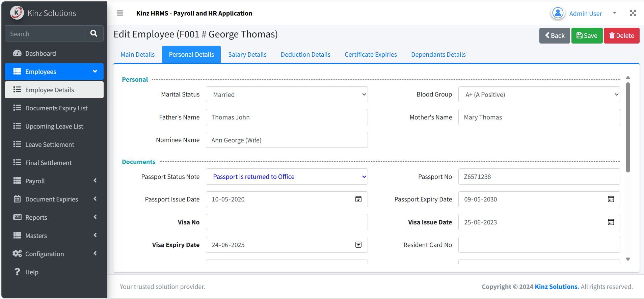Open Visa Expiry Date calendar picker
Screen dimensions: 644x299
358,245
